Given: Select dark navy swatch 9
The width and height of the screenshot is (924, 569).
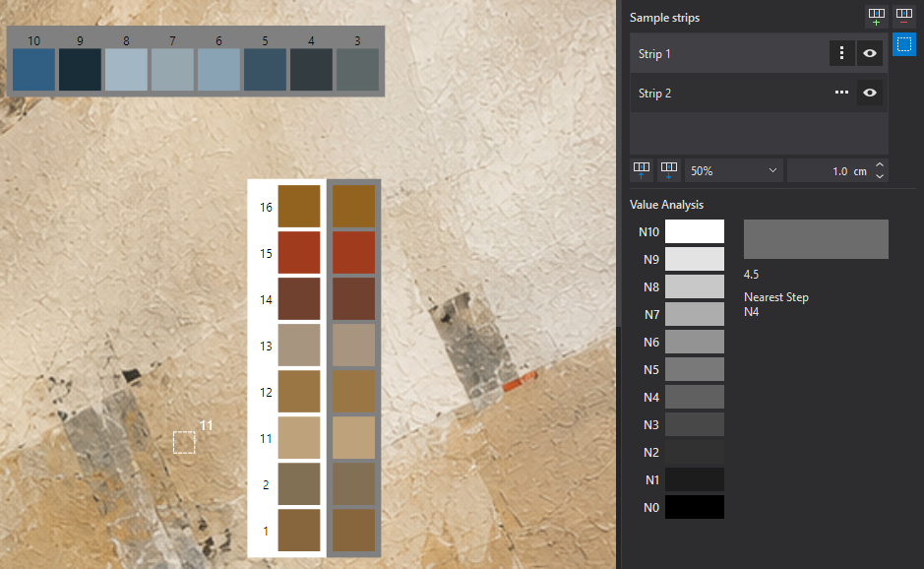Looking at the screenshot, I should tap(80, 70).
